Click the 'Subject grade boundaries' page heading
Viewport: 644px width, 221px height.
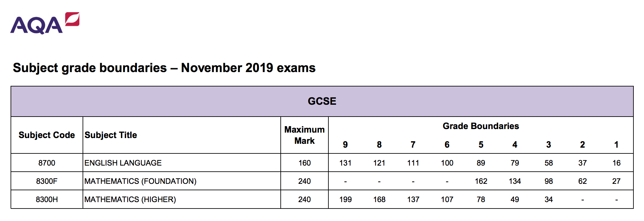tap(164, 68)
